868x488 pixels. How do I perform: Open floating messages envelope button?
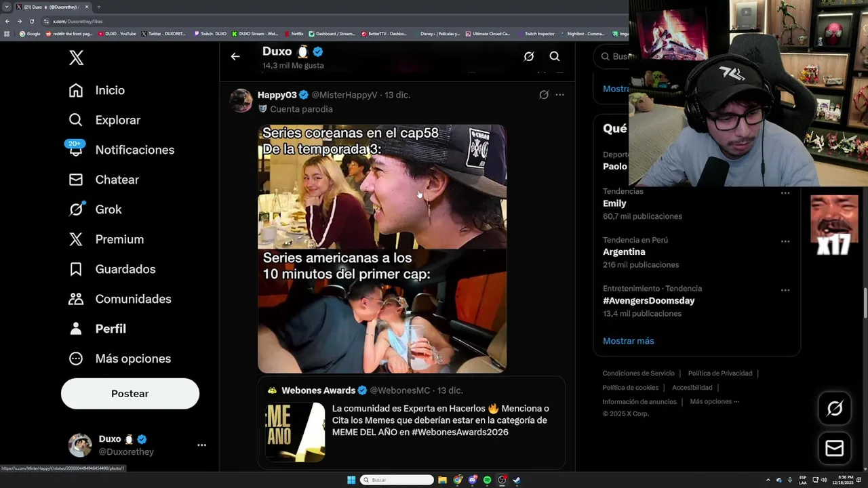[835, 448]
